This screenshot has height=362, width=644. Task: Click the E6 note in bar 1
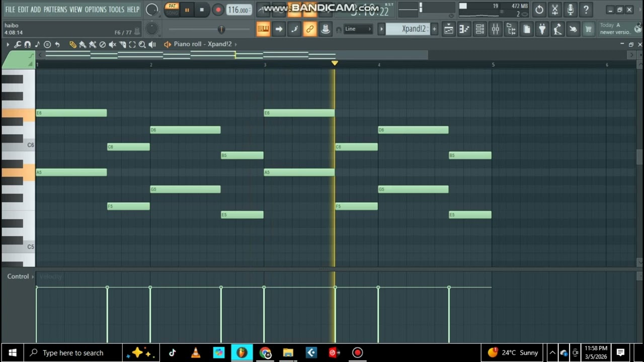(71, 113)
